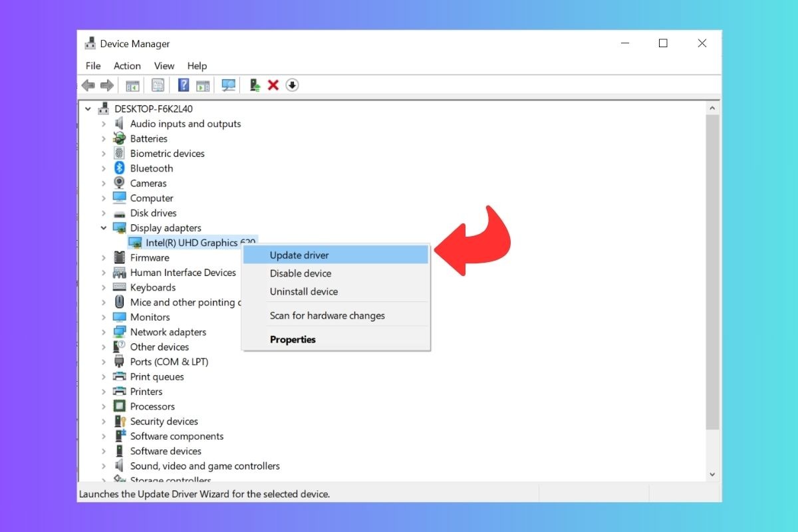Click the Processors chip icon

(x=120, y=406)
